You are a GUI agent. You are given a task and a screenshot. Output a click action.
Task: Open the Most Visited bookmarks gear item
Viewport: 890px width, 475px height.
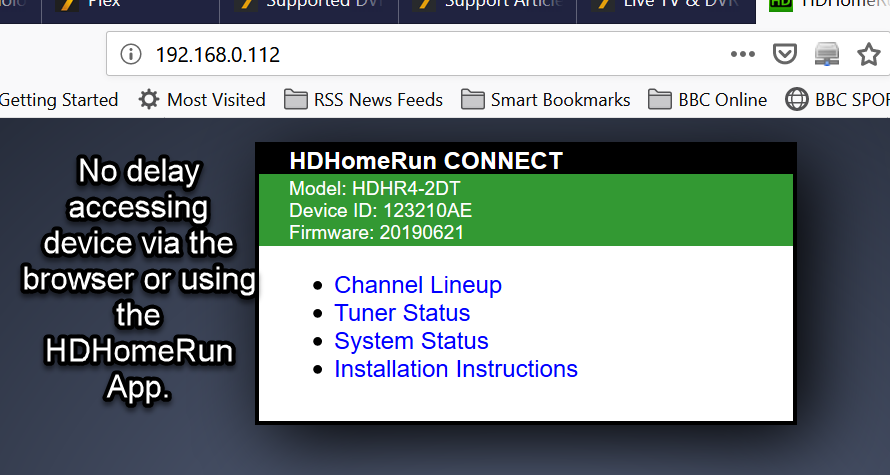(202, 100)
